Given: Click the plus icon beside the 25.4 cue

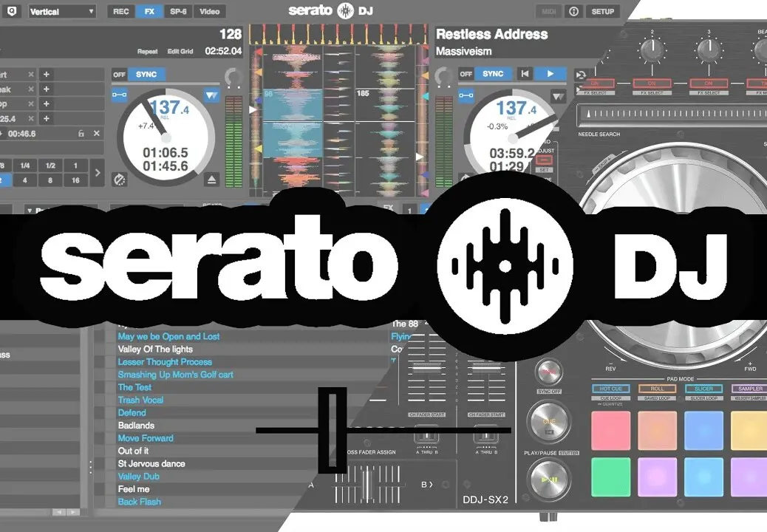Looking at the screenshot, I should coord(47,118).
